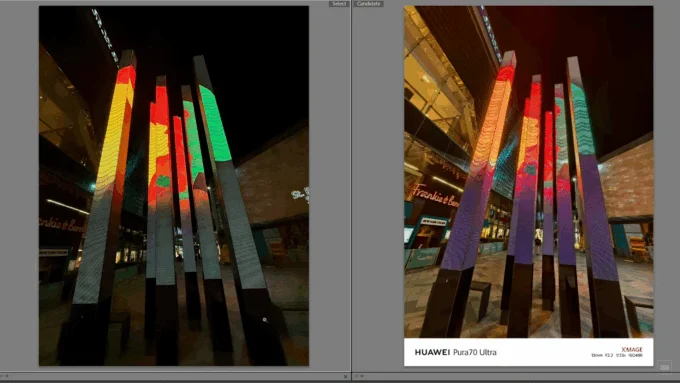Click the purple LED pillar in the Candidate photo
Screen dimensions: 680x383
(x=598, y=217)
